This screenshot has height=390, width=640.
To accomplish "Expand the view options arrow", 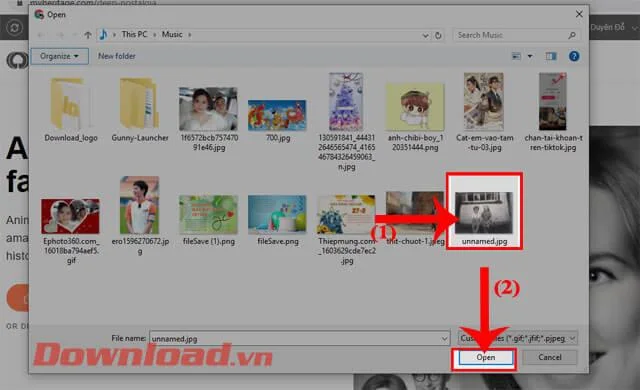I will tap(530, 56).
